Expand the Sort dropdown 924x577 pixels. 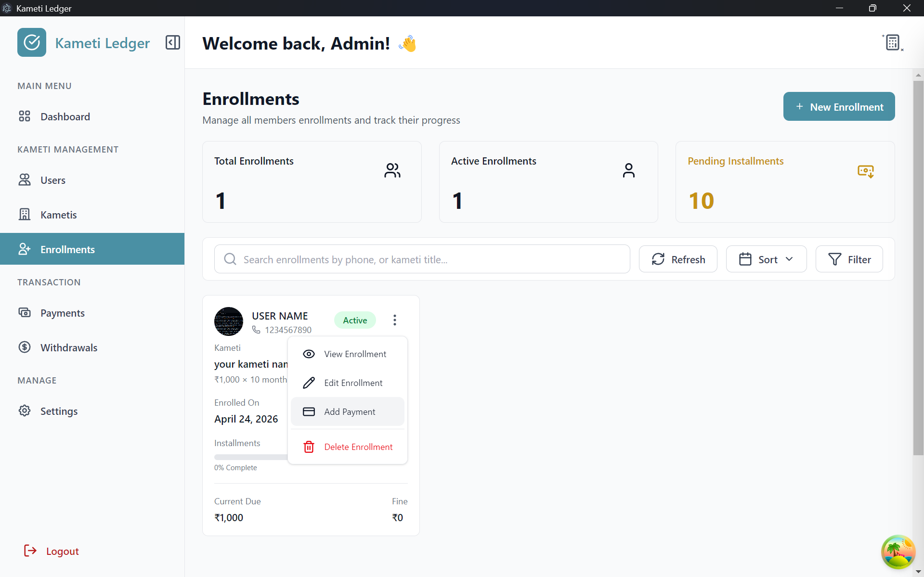pos(766,259)
